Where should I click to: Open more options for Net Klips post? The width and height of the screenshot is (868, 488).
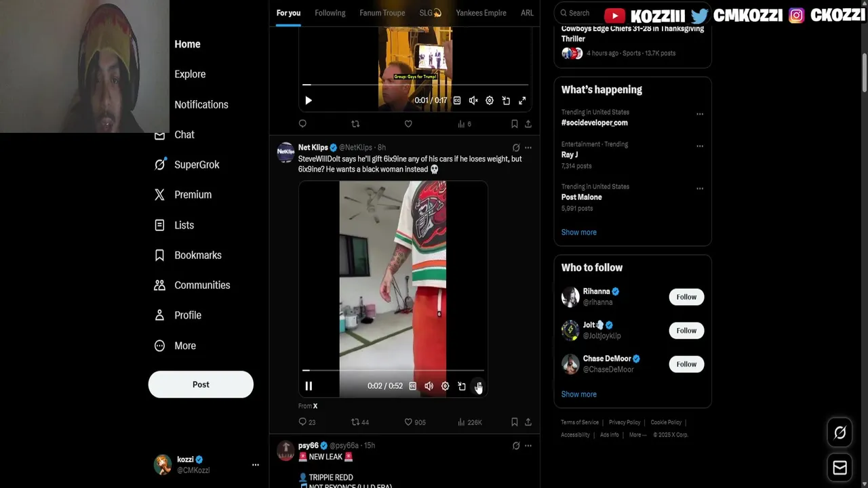point(528,148)
